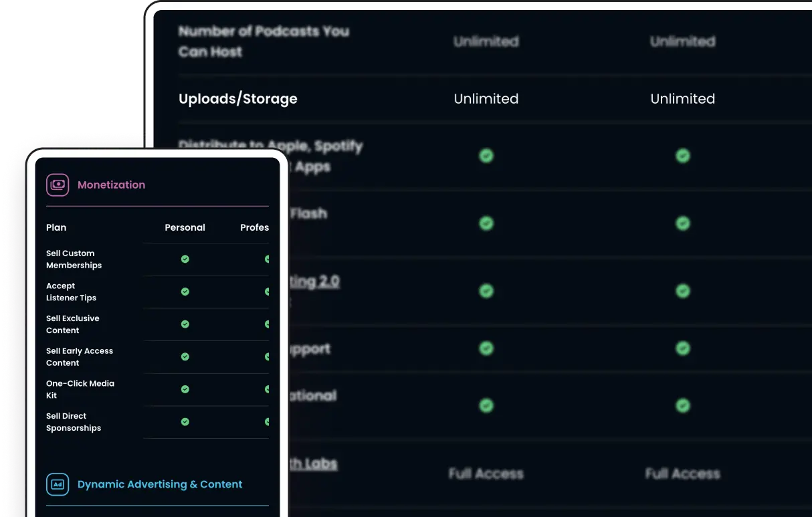The width and height of the screenshot is (812, 517).
Task: Click second Unlimited value for Uploads/Storage
Action: (683, 99)
